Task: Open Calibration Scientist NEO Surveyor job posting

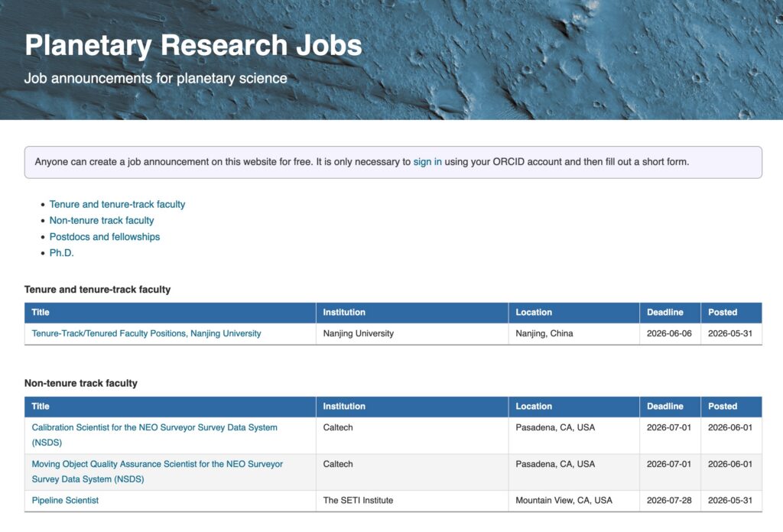Action: click(x=154, y=435)
